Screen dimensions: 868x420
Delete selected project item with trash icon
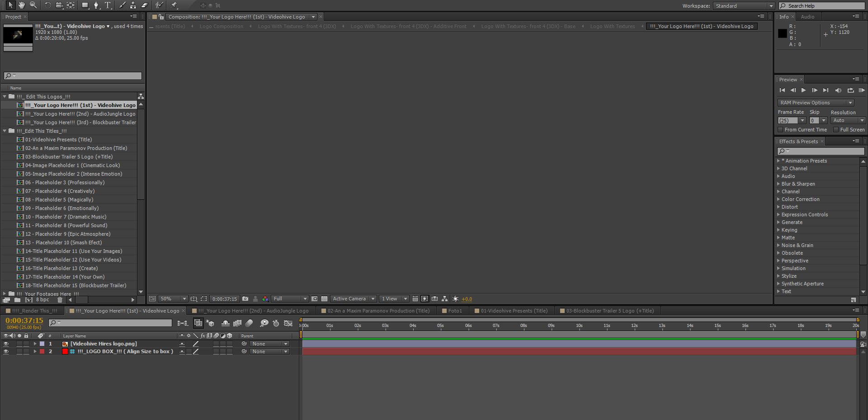point(60,300)
